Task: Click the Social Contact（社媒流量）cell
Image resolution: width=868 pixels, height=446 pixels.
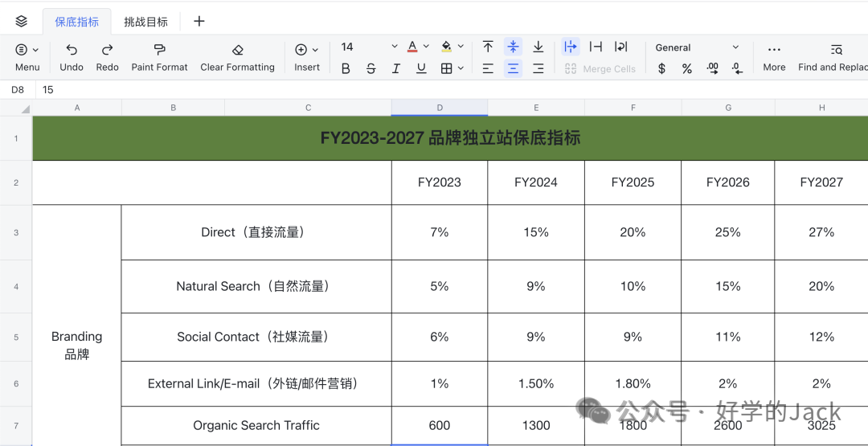Action: click(x=256, y=337)
